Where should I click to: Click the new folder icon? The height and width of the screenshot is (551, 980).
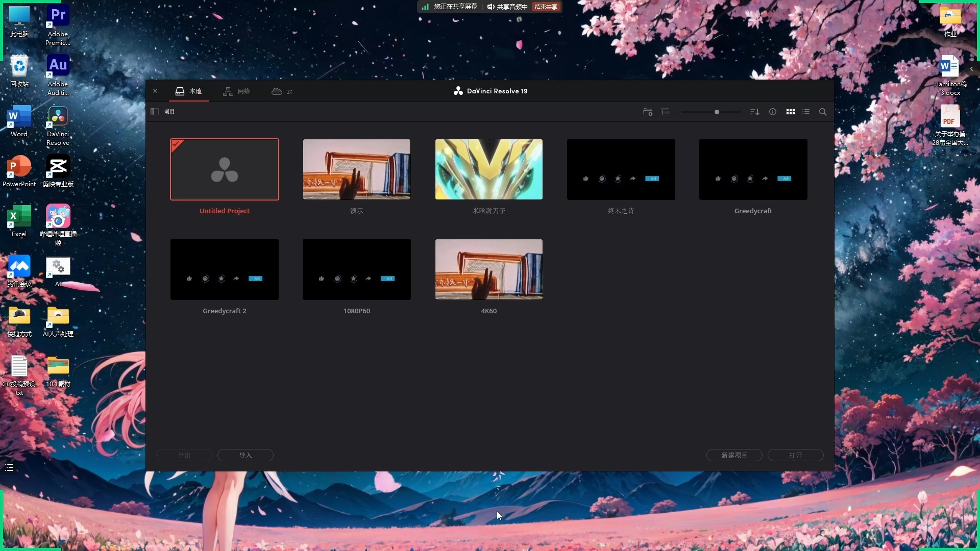(x=648, y=112)
